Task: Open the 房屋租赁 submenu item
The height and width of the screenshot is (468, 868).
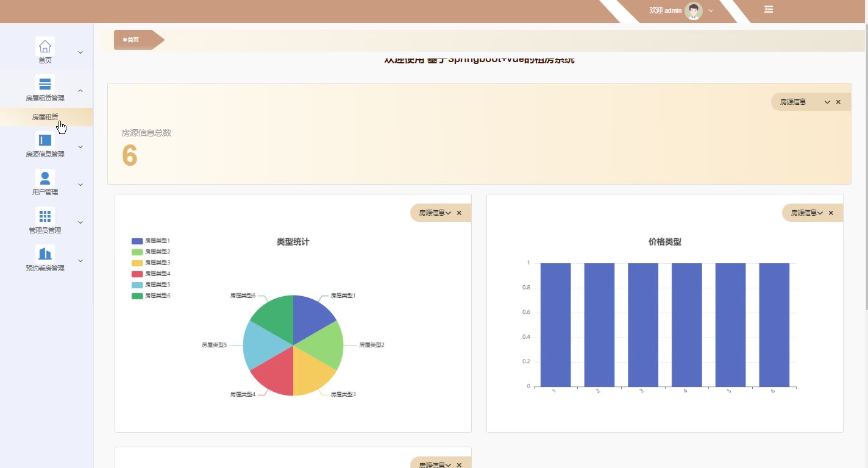Action: (x=46, y=117)
